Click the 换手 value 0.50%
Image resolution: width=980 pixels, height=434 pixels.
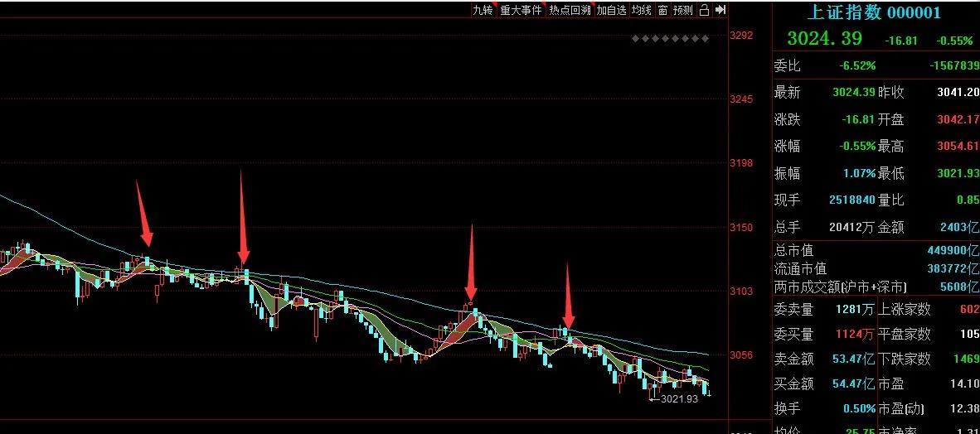pyautogui.click(x=859, y=408)
